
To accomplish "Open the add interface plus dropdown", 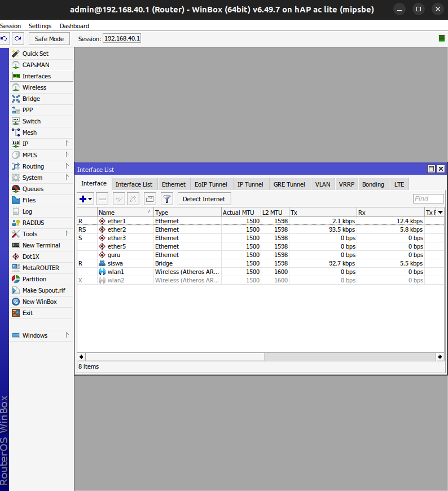I will (x=86, y=199).
